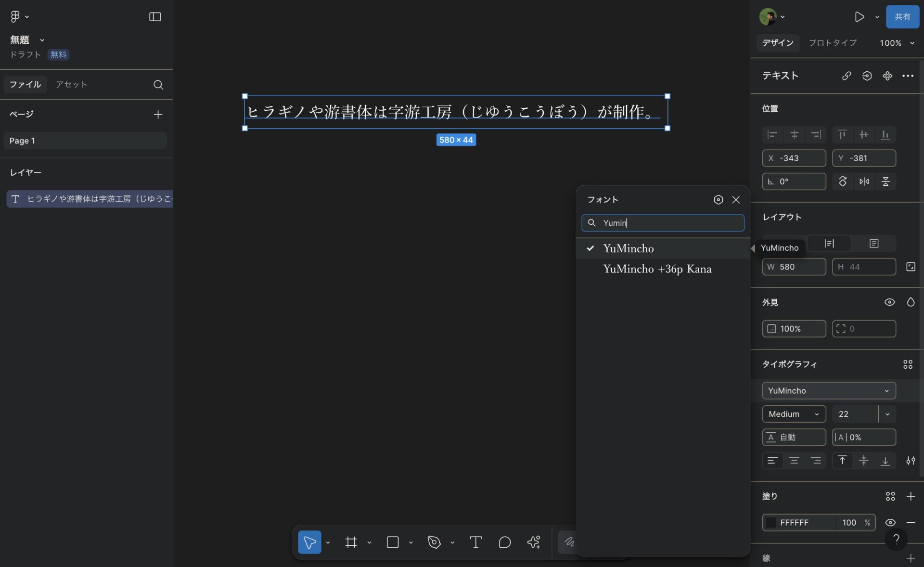Set vertical text alignment to bottom

(885, 461)
